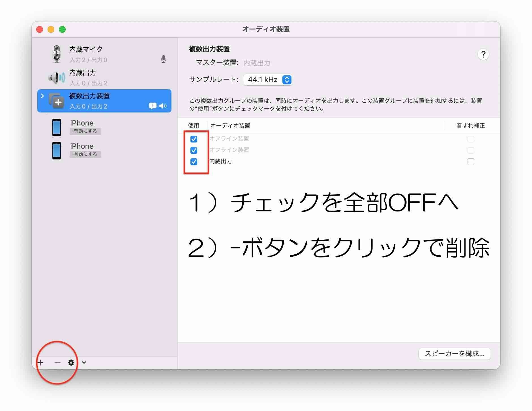Click 有効にする under first iPhone
The image size is (532, 411).
click(x=85, y=131)
